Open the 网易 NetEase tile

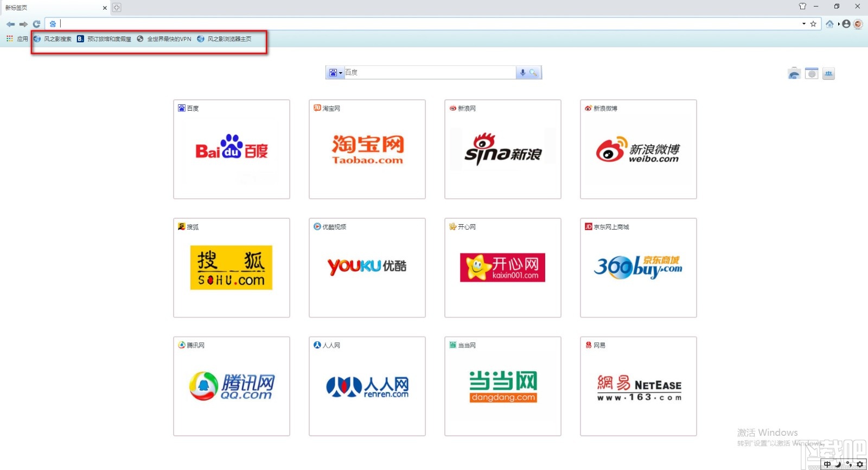639,386
